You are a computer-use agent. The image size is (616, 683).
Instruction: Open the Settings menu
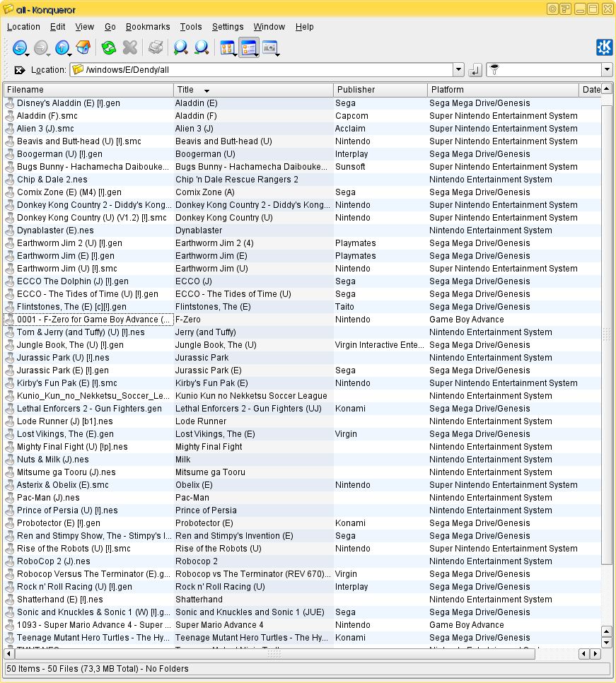tap(228, 27)
